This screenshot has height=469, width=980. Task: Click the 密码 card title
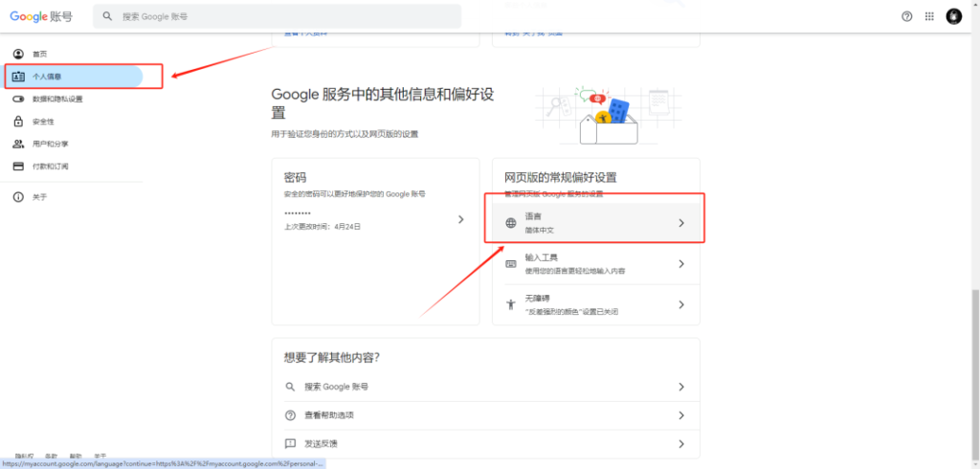(295, 178)
